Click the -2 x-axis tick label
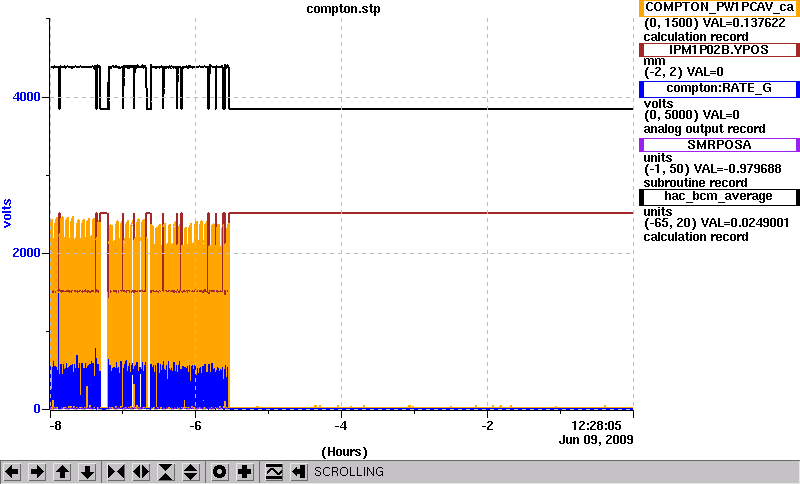This screenshot has width=800, height=484. (x=487, y=425)
